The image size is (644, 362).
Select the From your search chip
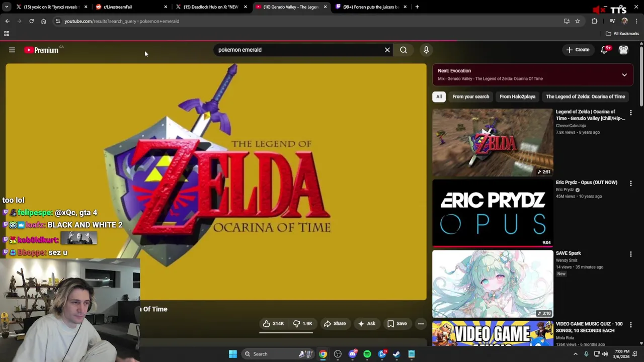point(470,97)
